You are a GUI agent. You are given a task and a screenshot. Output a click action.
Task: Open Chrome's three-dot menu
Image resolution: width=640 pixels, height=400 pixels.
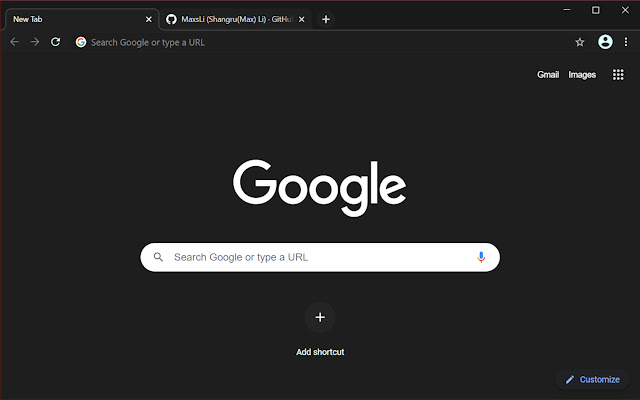(x=626, y=42)
